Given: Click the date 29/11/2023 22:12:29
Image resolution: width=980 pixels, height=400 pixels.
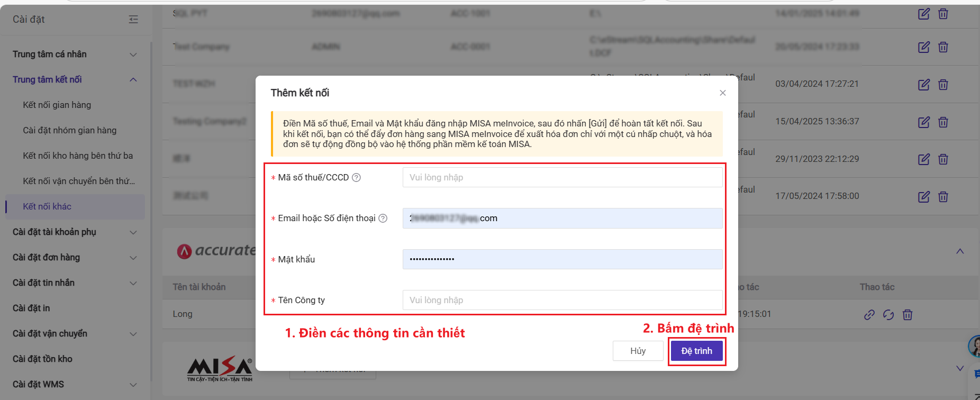Looking at the screenshot, I should [x=817, y=159].
